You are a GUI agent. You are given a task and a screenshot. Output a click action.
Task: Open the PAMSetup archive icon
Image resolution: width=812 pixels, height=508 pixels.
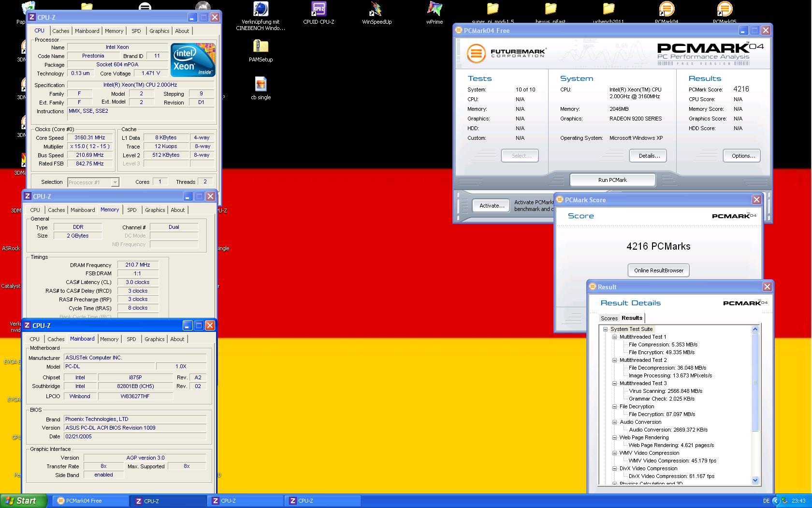click(261, 47)
